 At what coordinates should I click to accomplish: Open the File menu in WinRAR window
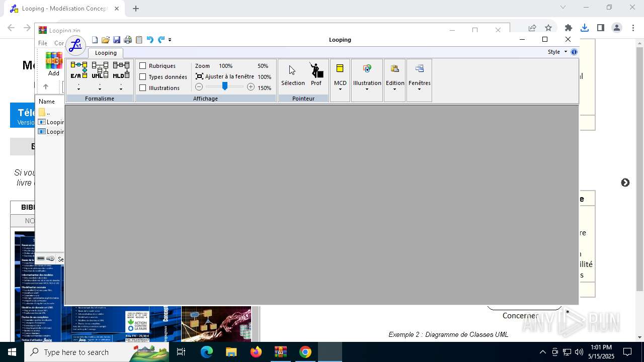(x=43, y=43)
